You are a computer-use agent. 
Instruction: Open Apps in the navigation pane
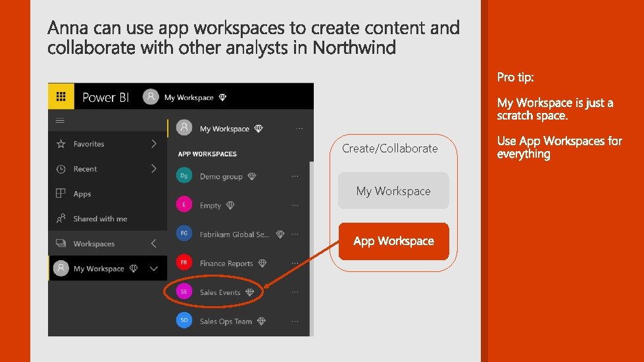108,194
